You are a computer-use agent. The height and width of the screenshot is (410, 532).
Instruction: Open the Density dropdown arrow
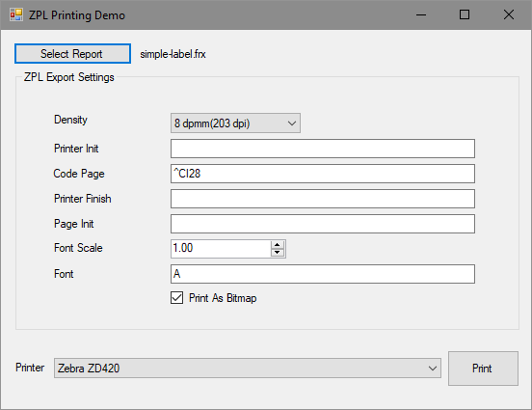(x=292, y=123)
